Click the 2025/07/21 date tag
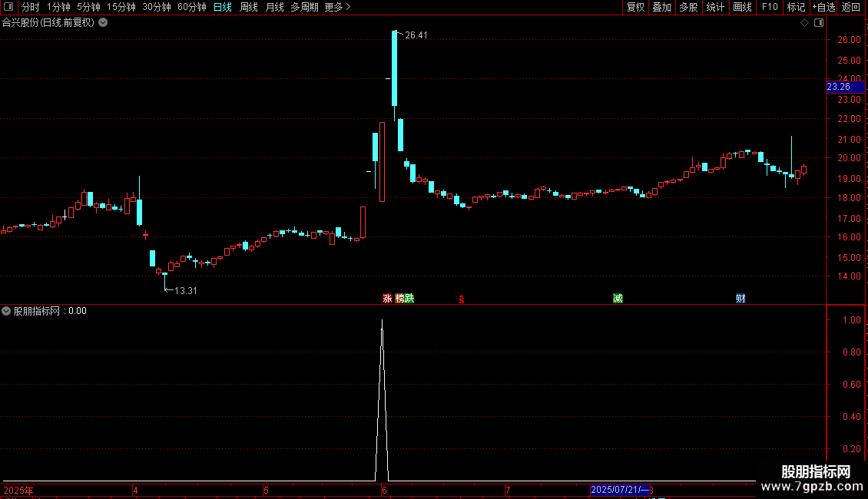 [x=619, y=490]
